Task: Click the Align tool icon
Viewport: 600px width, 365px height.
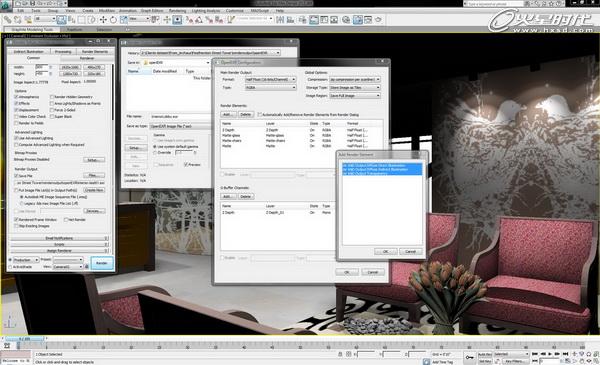Action: [290, 20]
